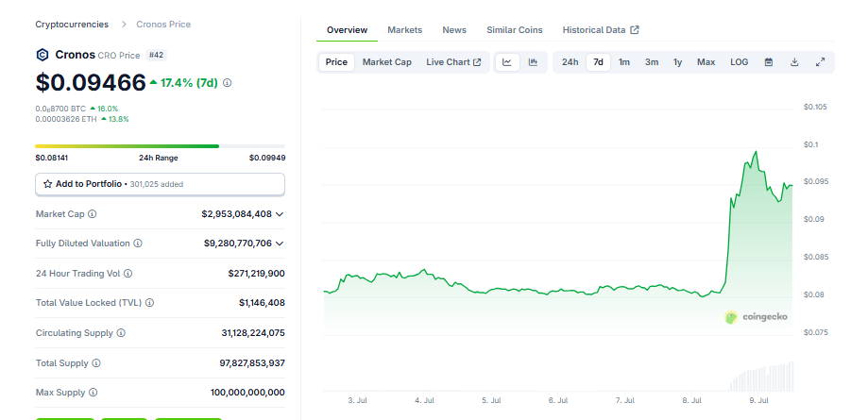Image resolution: width=868 pixels, height=420 pixels.
Task: Click the $2,953,084,408 market cap value
Action: click(237, 213)
